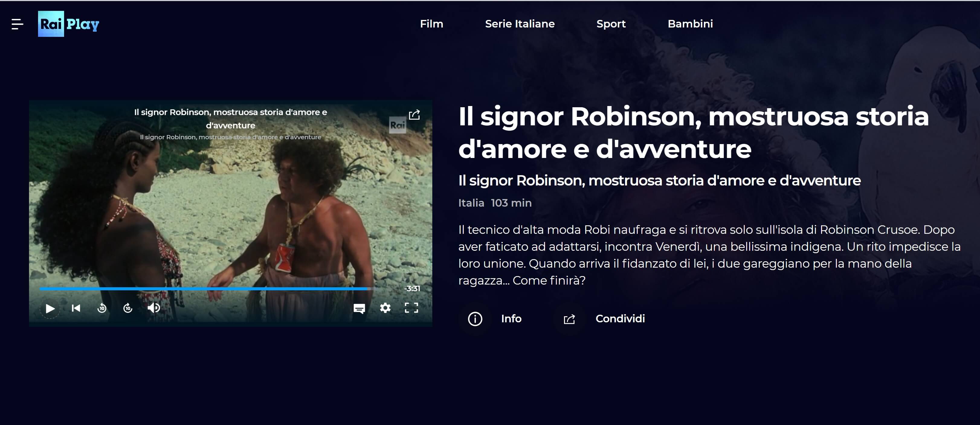Play the video with the play button
The image size is (980, 425).
[x=50, y=308]
